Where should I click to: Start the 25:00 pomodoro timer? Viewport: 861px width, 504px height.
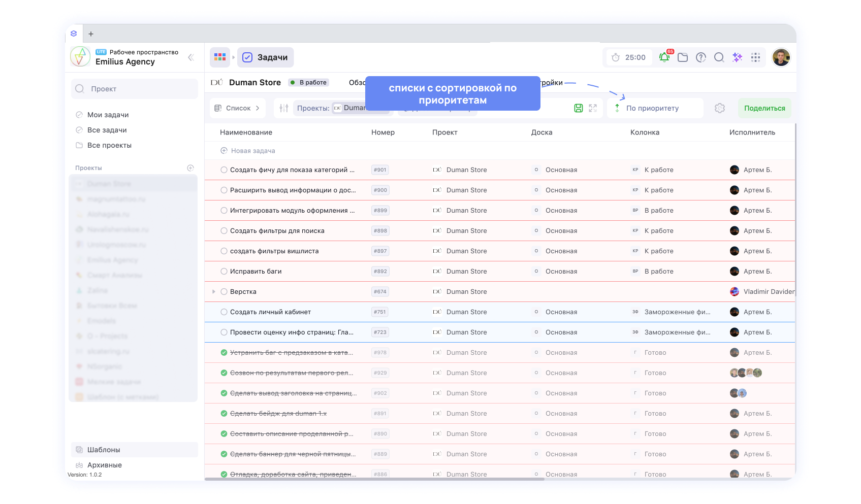[x=628, y=57]
